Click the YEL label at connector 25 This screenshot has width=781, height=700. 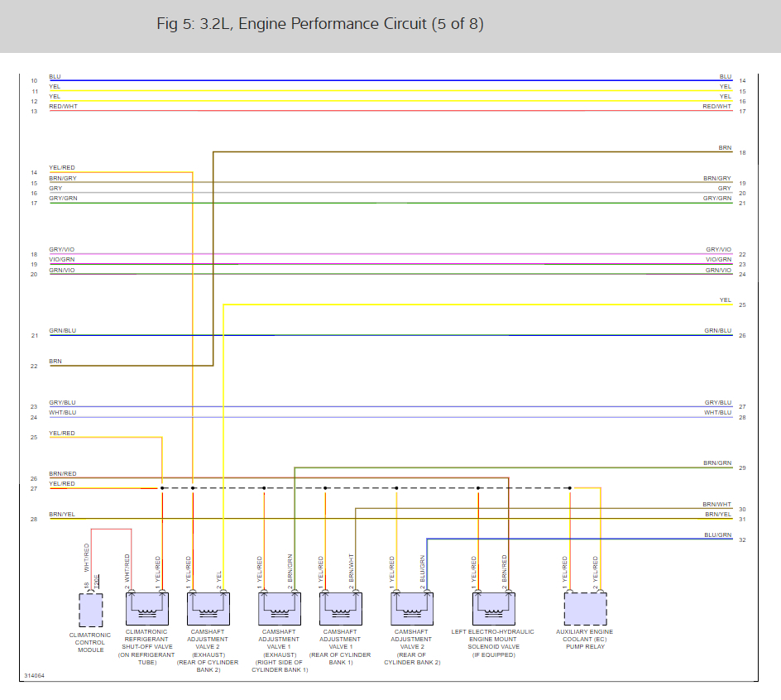(726, 300)
